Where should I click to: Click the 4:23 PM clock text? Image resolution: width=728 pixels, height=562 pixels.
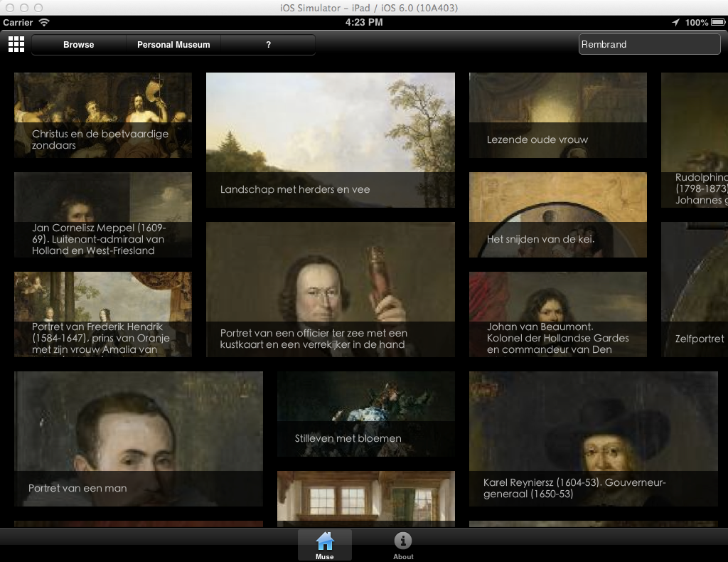click(364, 22)
